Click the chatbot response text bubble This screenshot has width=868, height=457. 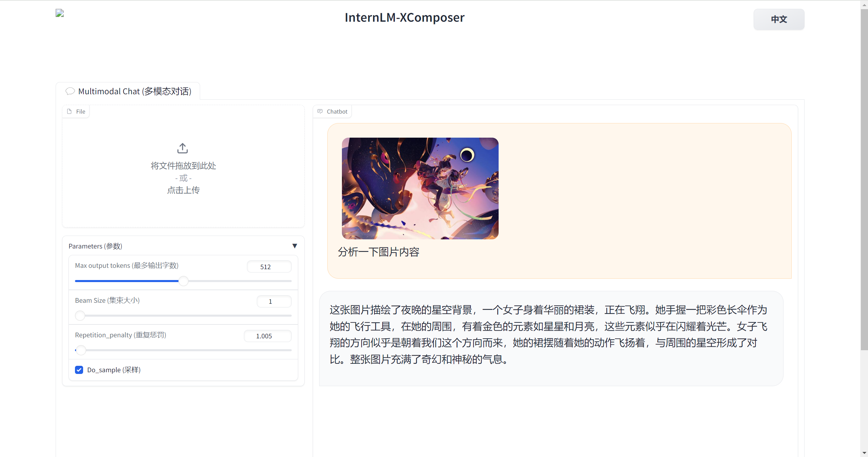click(x=551, y=338)
